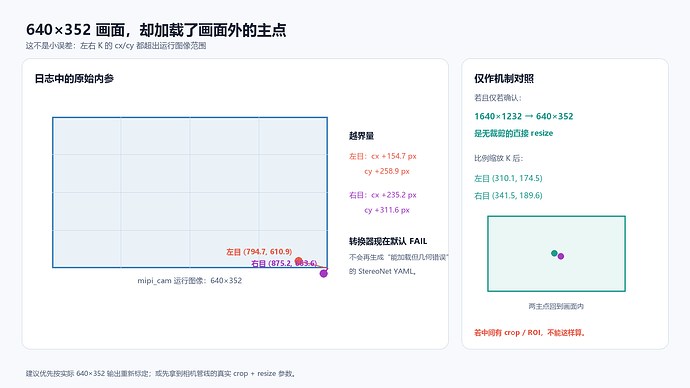The height and width of the screenshot is (388, 690).
Task: Click the purple principal-point dot outside the blue frame
Action: [323, 274]
